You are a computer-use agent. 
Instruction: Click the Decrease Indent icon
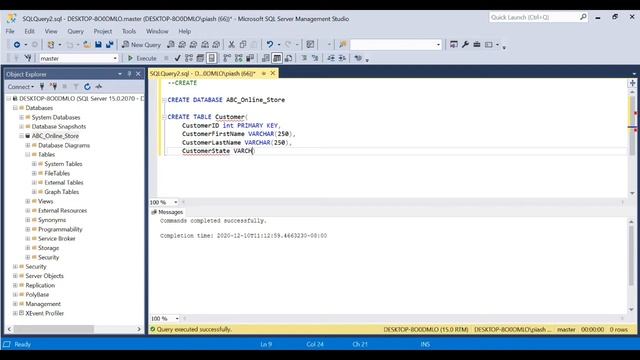pyautogui.click(x=331, y=58)
